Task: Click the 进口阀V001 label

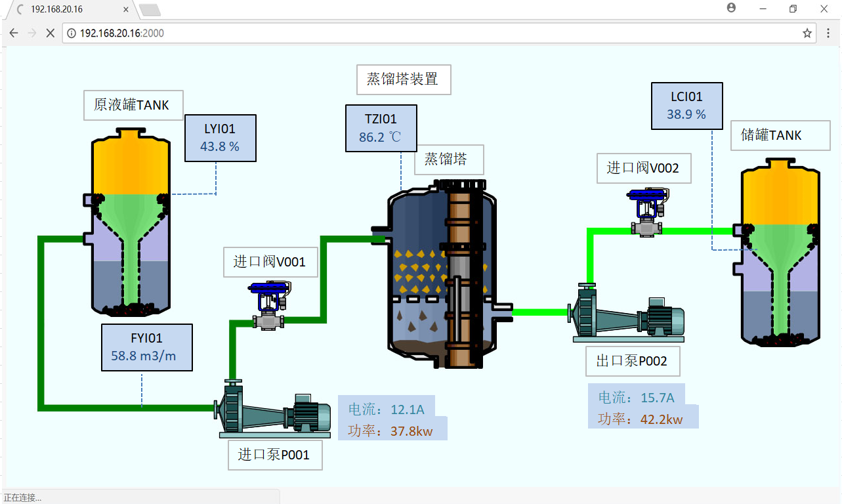Action: pos(271,262)
